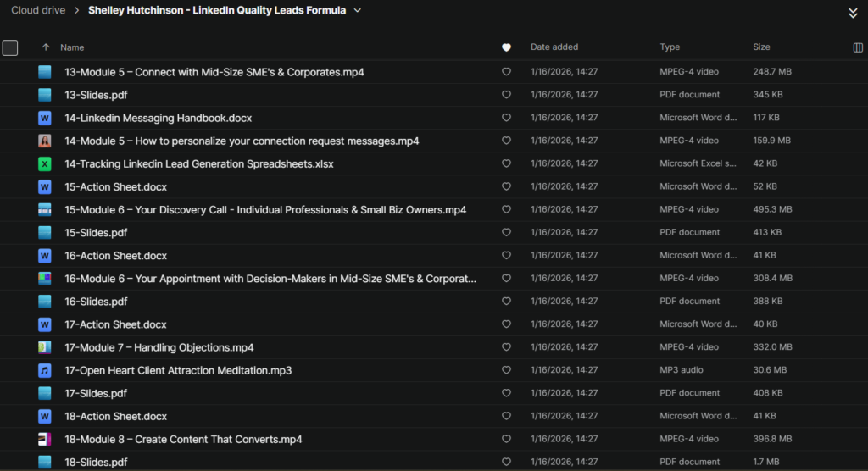The height and width of the screenshot is (471, 868).
Task: Click the Word icon of 17-Action Sheet.docx
Action: [x=45, y=324]
